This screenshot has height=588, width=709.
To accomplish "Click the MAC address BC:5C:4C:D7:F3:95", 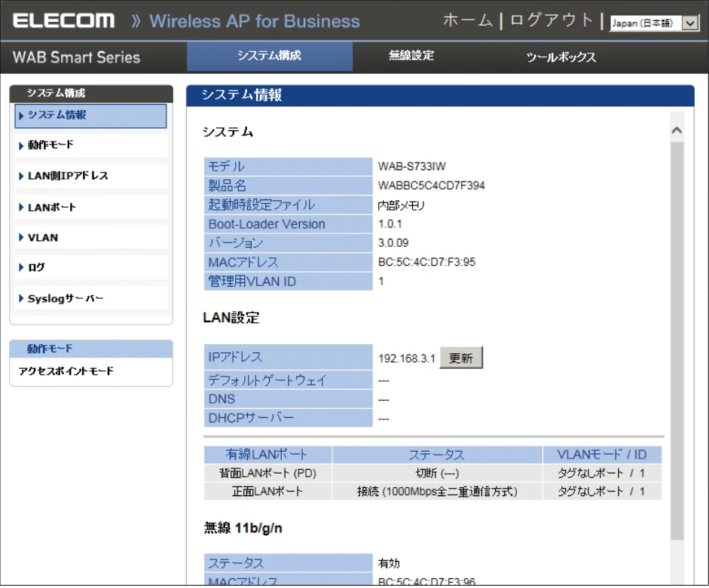I will 426,262.
